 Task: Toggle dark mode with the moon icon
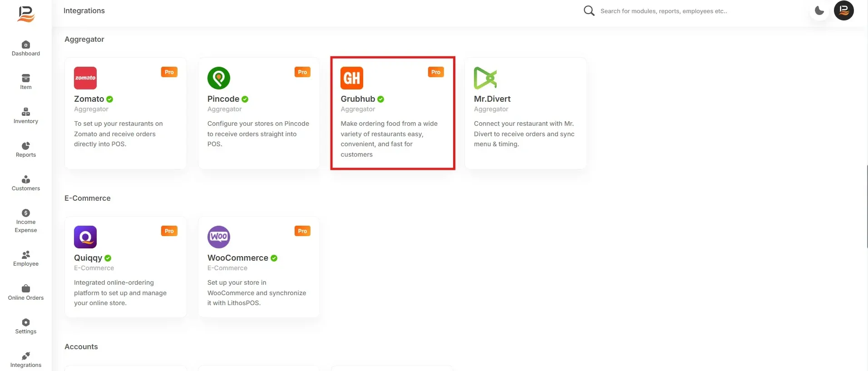[819, 10]
